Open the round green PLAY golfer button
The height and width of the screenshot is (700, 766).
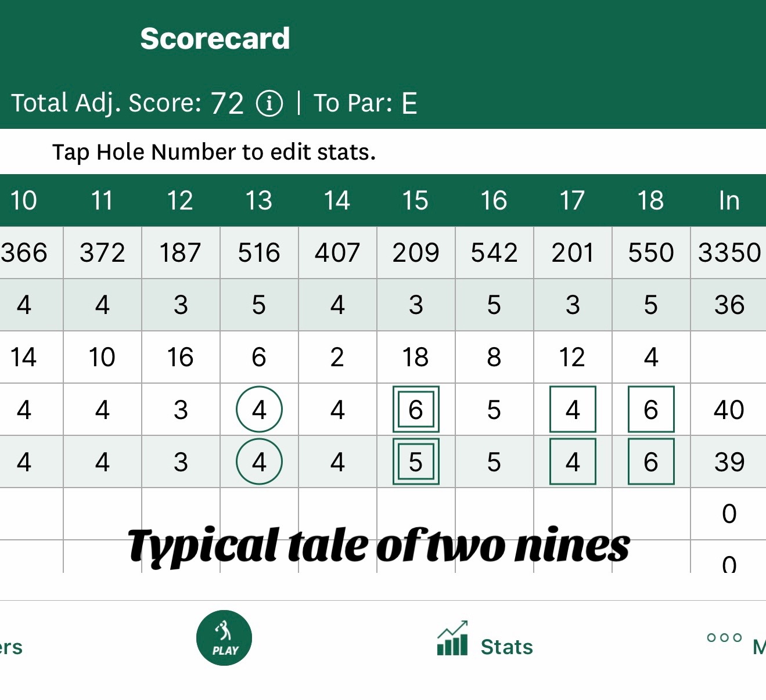[x=224, y=638]
